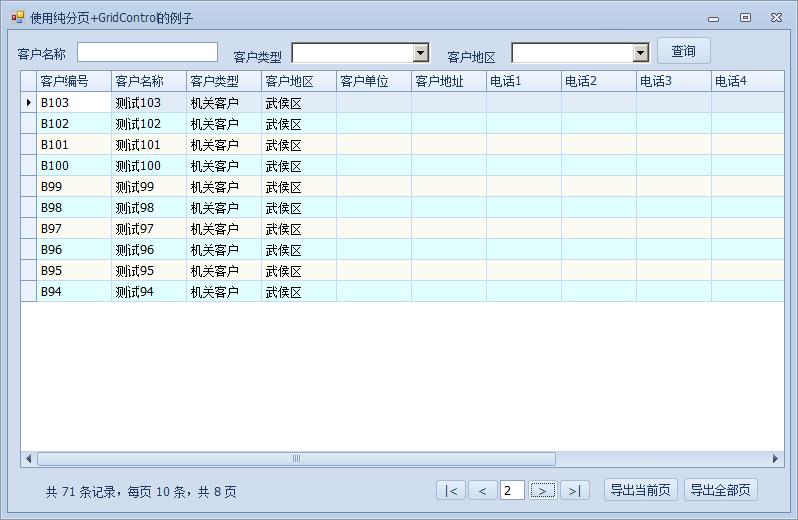Minimize the GridControl example window

click(714, 18)
